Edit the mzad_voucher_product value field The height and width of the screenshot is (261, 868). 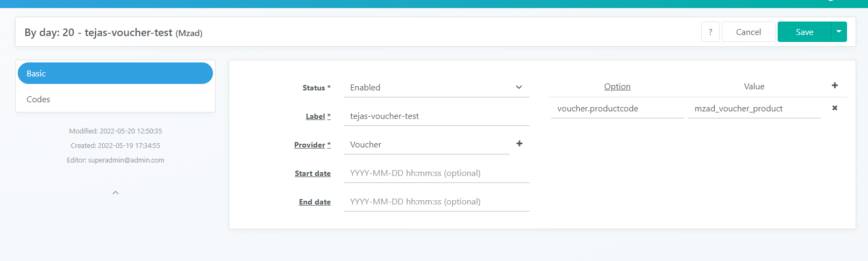[755, 108]
